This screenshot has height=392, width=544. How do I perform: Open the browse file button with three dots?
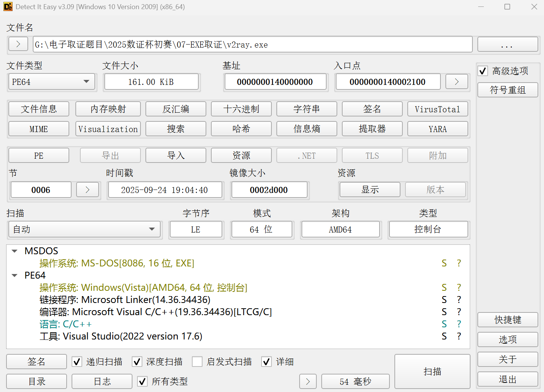[507, 45]
